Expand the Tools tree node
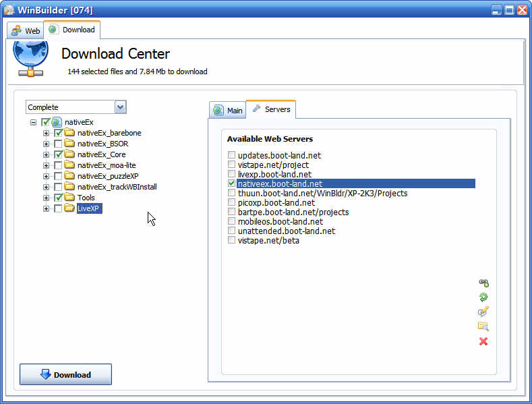Viewport: 532px width, 404px height. [x=46, y=198]
